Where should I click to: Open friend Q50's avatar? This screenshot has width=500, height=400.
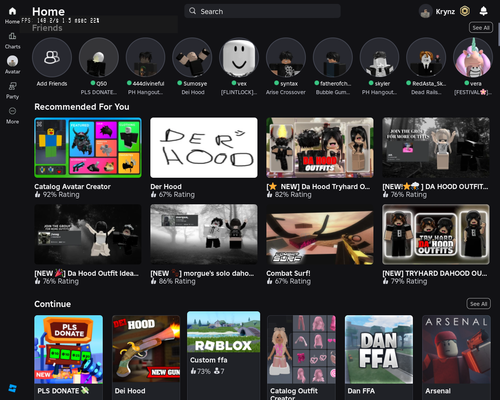coord(99,57)
